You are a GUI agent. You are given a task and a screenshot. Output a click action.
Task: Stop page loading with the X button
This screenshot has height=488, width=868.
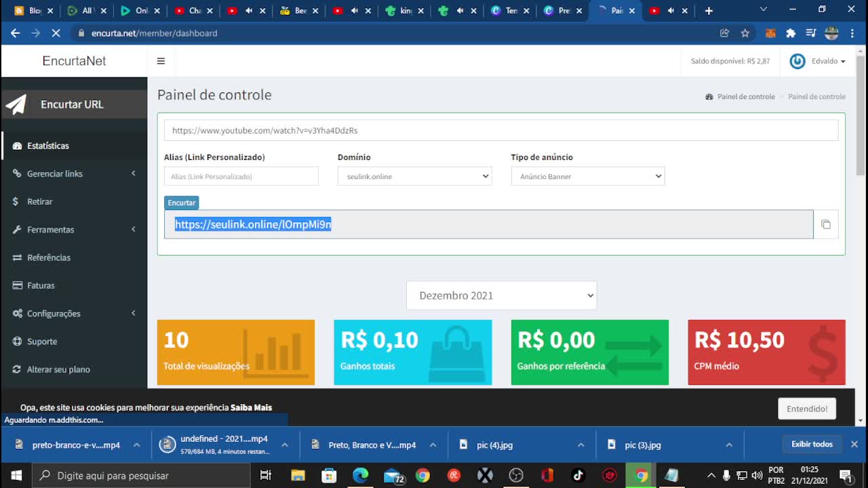tap(56, 33)
